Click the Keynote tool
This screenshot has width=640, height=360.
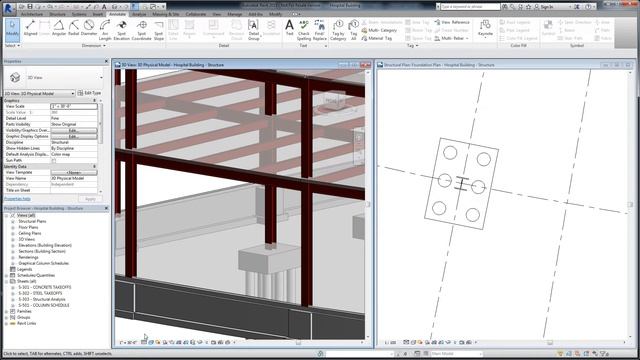(x=485, y=29)
